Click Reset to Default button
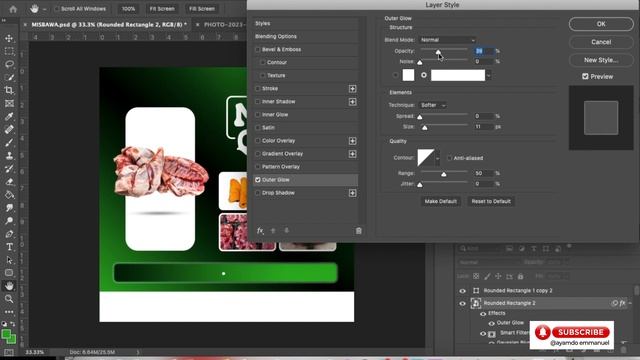Screen dimensions: 640x360 tap(491, 201)
